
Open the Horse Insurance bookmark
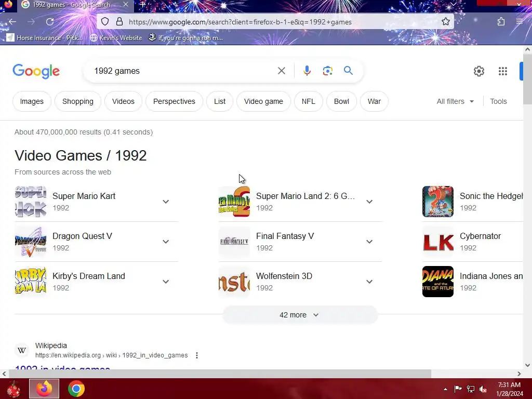coord(45,37)
